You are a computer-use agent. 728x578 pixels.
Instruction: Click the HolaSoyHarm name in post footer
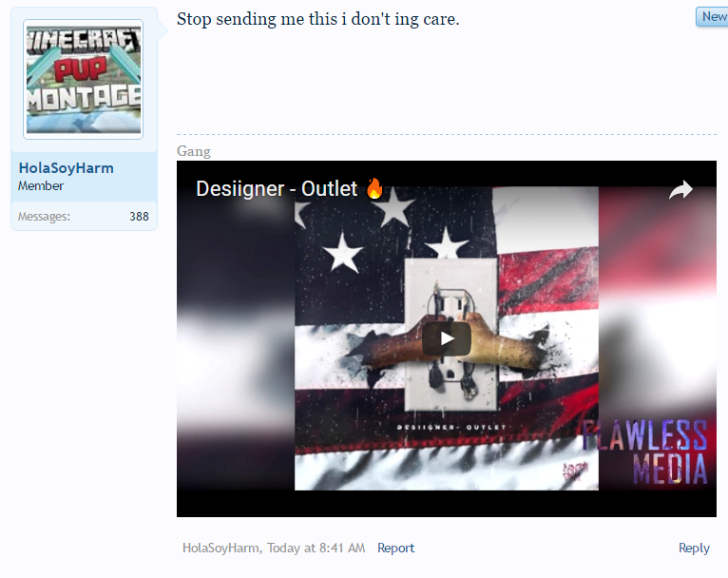pos(220,548)
